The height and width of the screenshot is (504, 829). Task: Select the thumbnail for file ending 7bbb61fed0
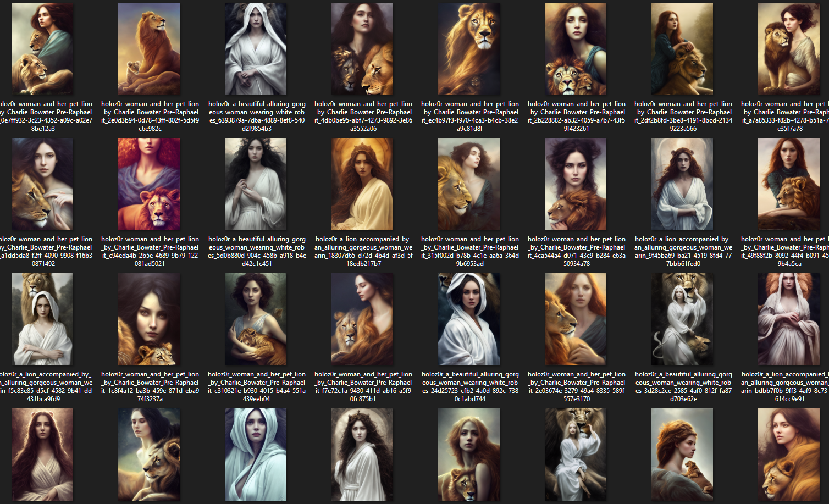point(682,184)
